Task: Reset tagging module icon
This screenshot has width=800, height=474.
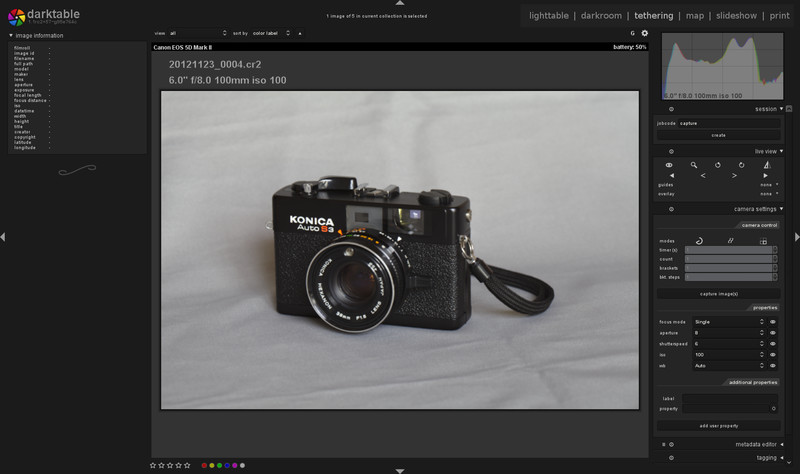Action: [x=671, y=458]
